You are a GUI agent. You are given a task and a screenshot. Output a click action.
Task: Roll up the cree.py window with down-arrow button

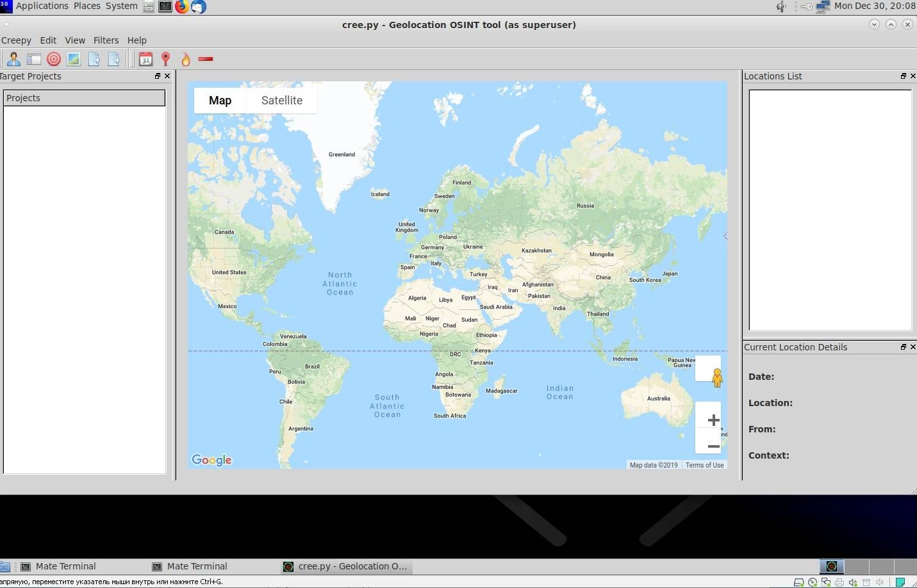pyautogui.click(x=874, y=24)
